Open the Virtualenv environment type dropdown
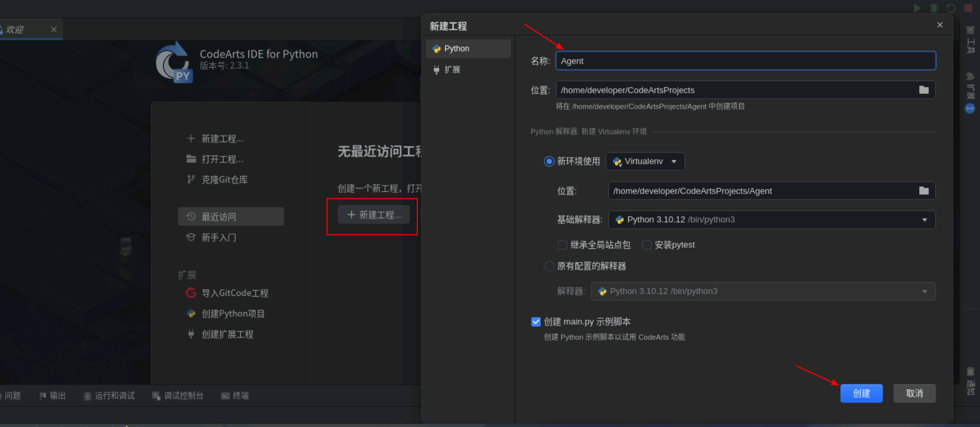The height and width of the screenshot is (427, 980). tap(645, 161)
